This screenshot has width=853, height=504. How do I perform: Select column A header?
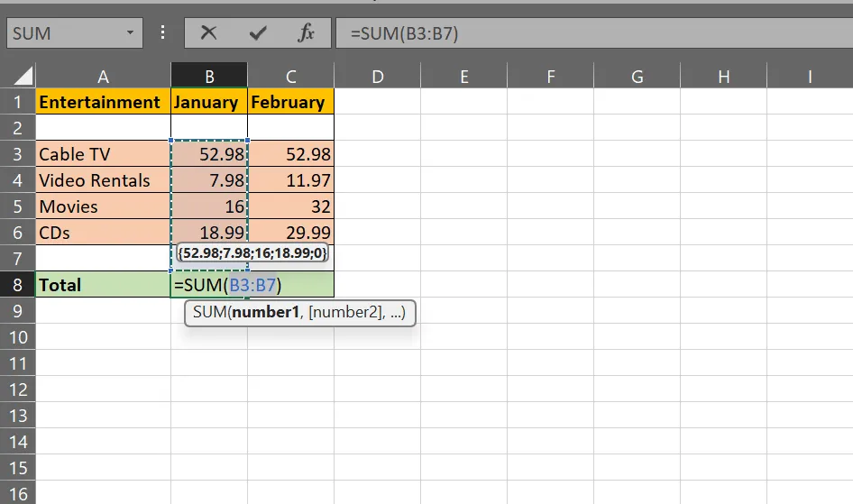tap(104, 76)
